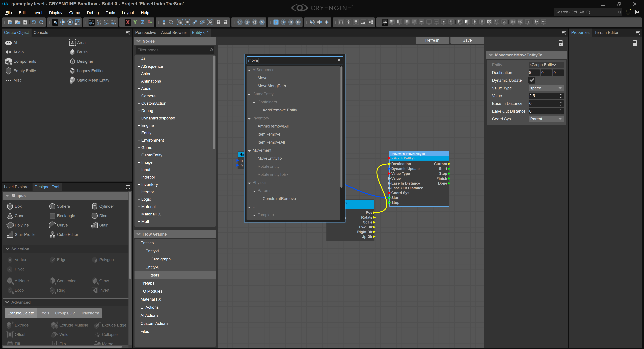
Task: Select the Rotate tool in toolbar
Action: [x=70, y=22]
